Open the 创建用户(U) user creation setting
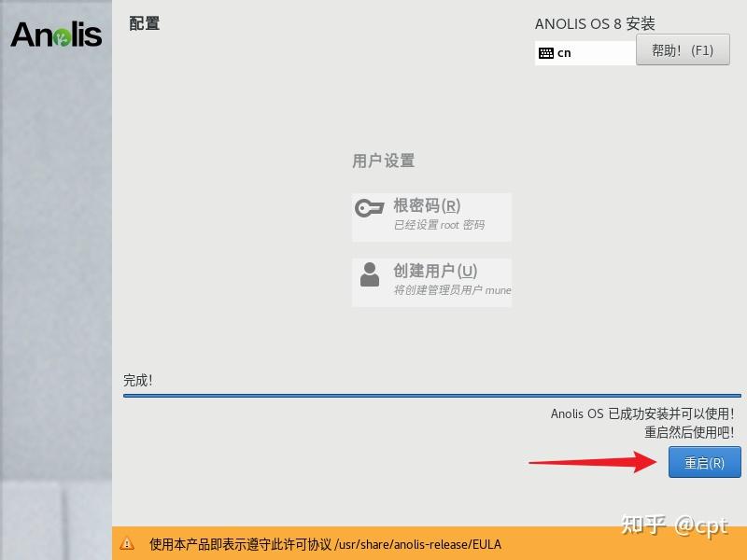Image resolution: width=747 pixels, height=560 pixels. (431, 283)
